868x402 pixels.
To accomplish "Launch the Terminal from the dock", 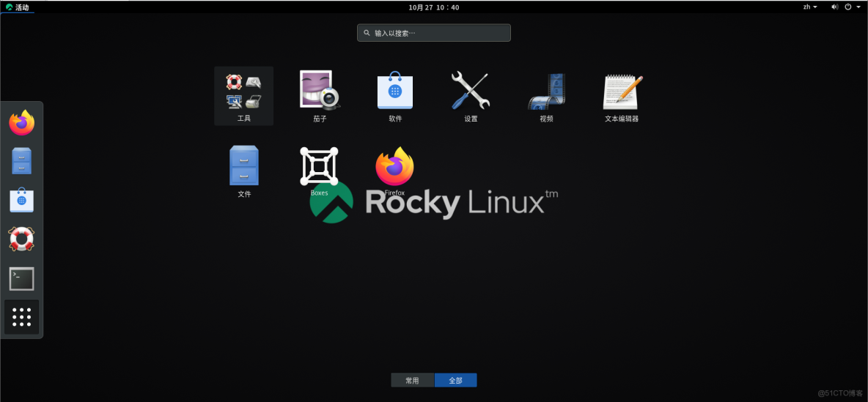I will [21, 279].
